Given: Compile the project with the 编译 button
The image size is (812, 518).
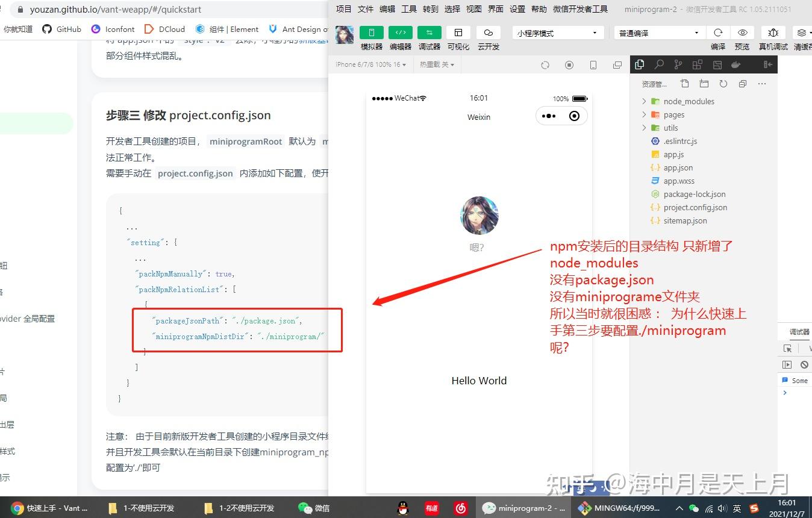Looking at the screenshot, I should [718, 33].
